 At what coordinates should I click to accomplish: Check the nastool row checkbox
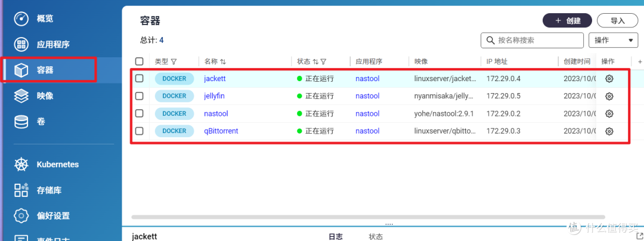[139, 113]
